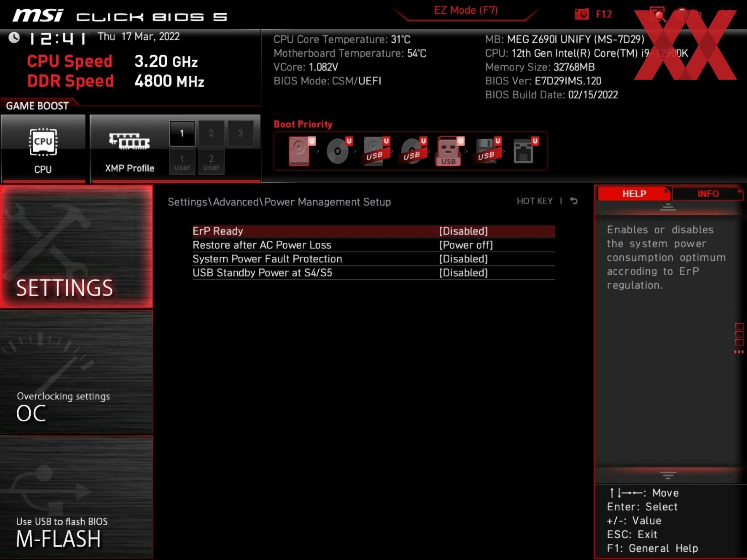This screenshot has width=747, height=560.
Task: Select Restore after AC Power Loss row
Action: (x=373, y=245)
